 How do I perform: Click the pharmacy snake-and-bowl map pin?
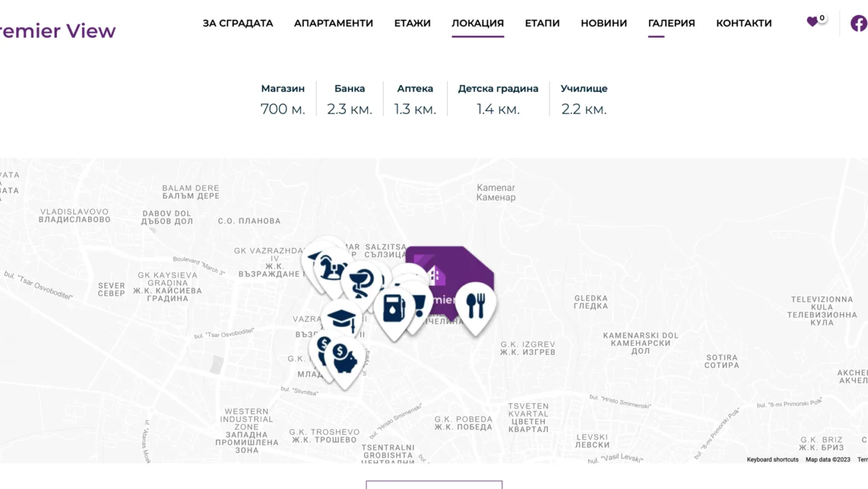361,281
